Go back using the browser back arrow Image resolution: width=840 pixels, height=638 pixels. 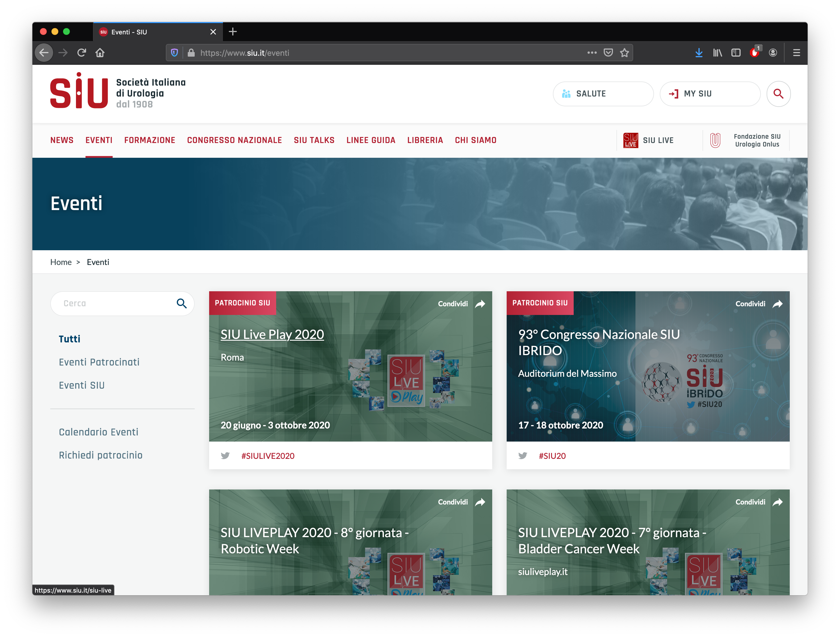tap(44, 53)
